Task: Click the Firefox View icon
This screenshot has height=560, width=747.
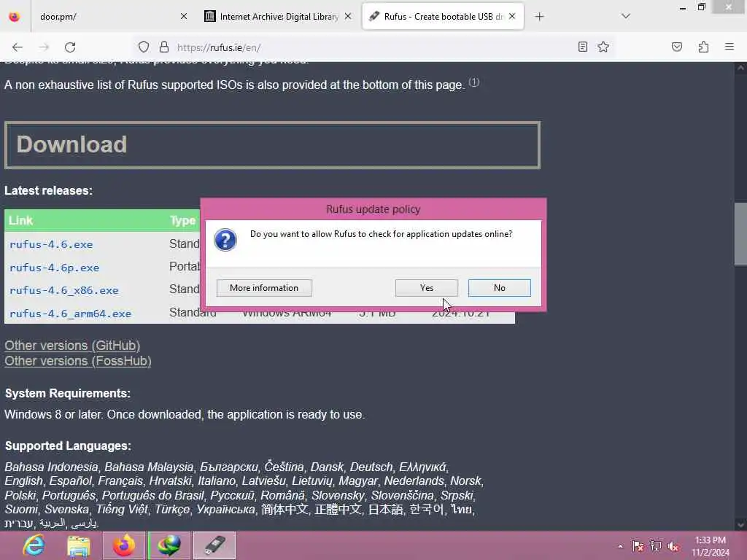Action: [15, 17]
